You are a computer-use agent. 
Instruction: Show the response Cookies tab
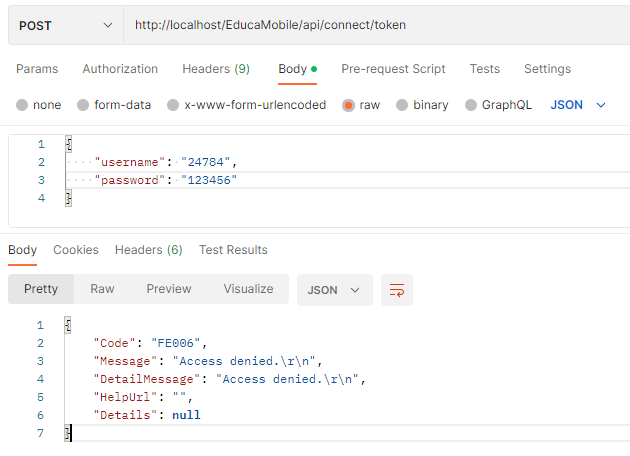[76, 250]
